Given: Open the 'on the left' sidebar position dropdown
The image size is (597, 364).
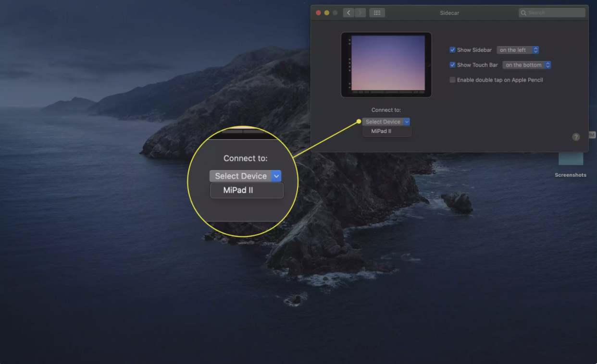Looking at the screenshot, I should pyautogui.click(x=518, y=49).
